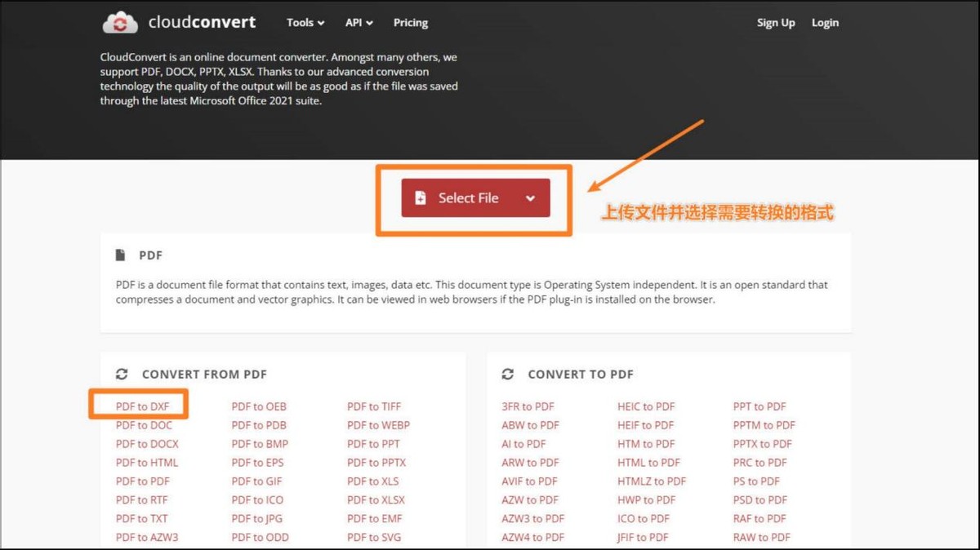Select the HEIC to PDF converter
Screen dimensions: 980x550
coord(645,406)
